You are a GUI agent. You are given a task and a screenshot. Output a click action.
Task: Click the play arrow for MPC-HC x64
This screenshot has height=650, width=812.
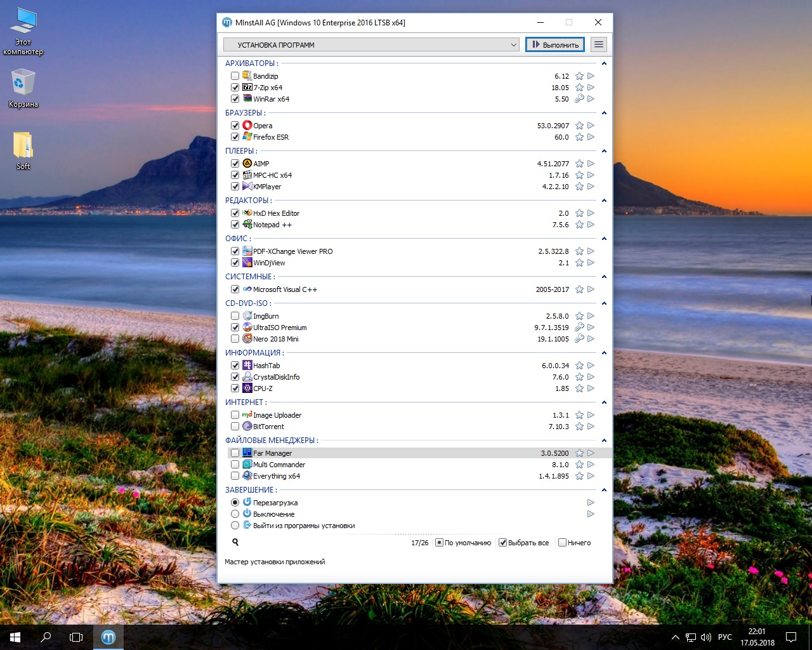(x=591, y=175)
